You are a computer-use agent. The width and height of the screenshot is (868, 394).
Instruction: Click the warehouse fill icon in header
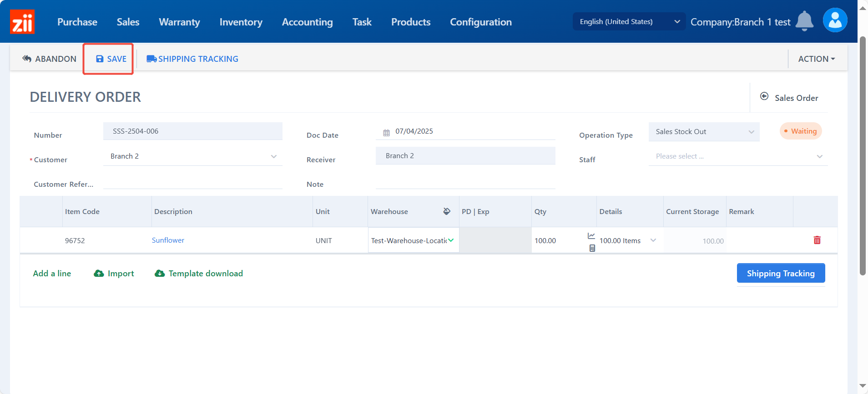point(447,211)
